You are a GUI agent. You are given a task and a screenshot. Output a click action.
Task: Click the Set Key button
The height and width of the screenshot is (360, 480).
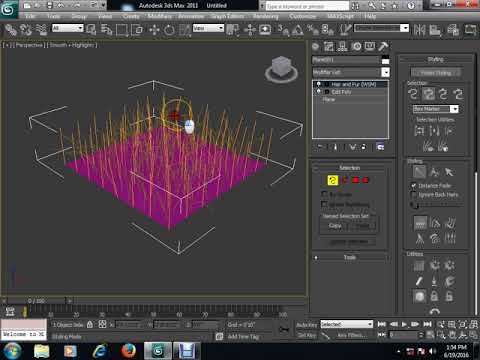(x=307, y=335)
